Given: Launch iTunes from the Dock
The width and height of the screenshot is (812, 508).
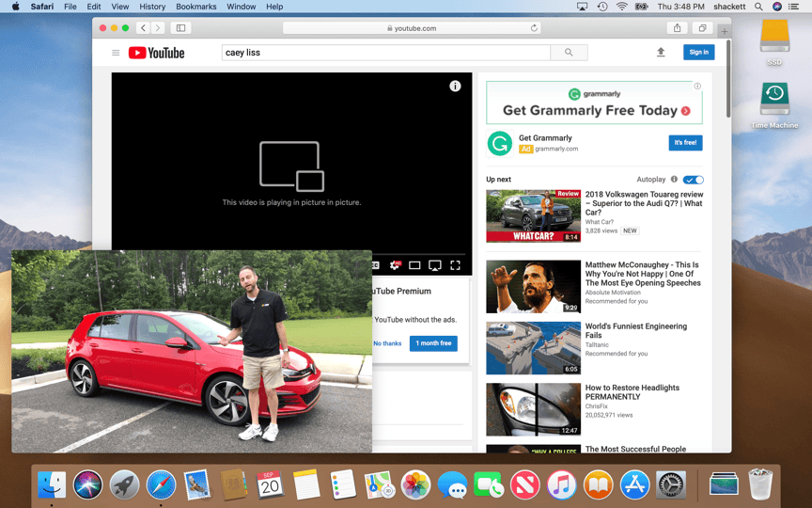Looking at the screenshot, I should pyautogui.click(x=561, y=484).
